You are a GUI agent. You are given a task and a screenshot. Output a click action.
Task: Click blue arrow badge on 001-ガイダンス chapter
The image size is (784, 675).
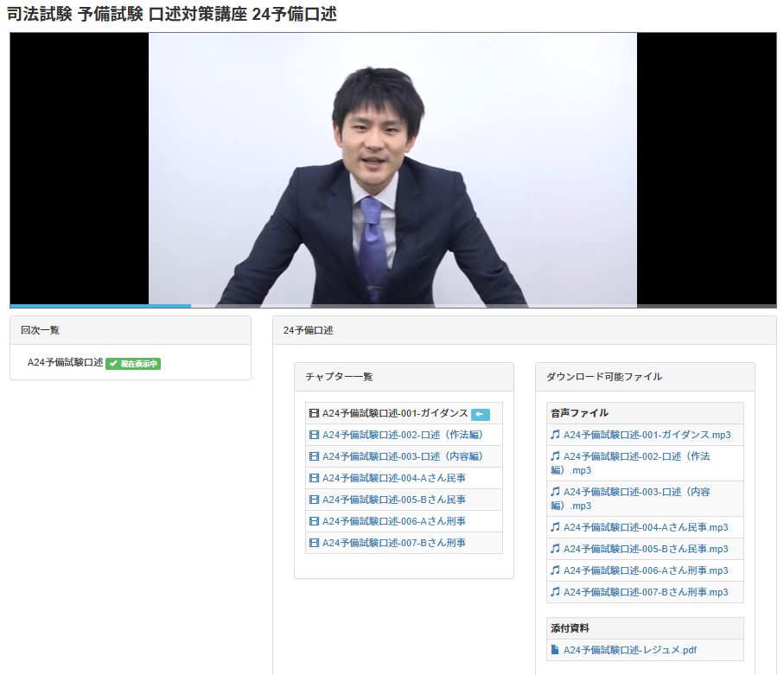481,414
